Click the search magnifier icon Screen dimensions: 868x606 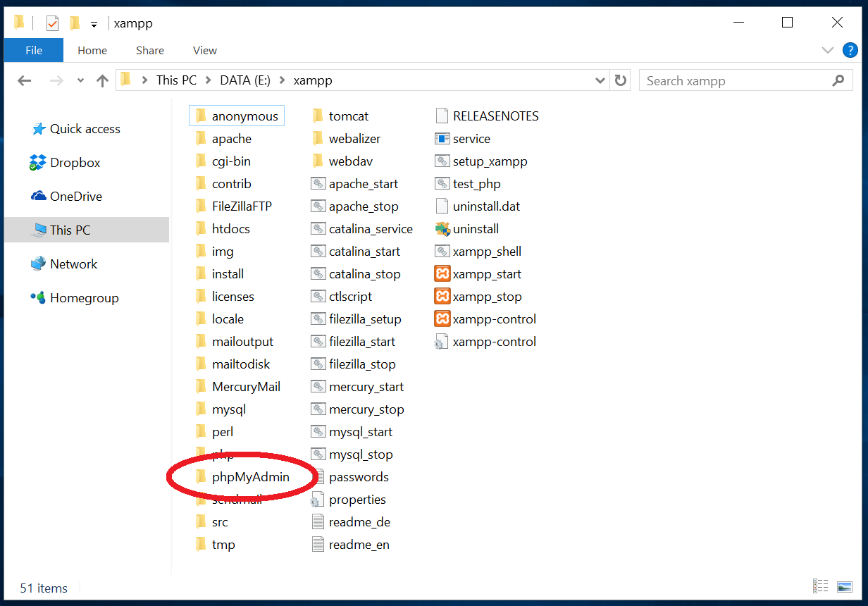coord(838,80)
